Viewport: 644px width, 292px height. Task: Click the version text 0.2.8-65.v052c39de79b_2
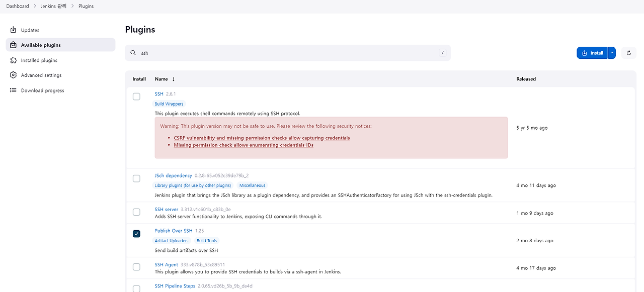click(x=222, y=175)
